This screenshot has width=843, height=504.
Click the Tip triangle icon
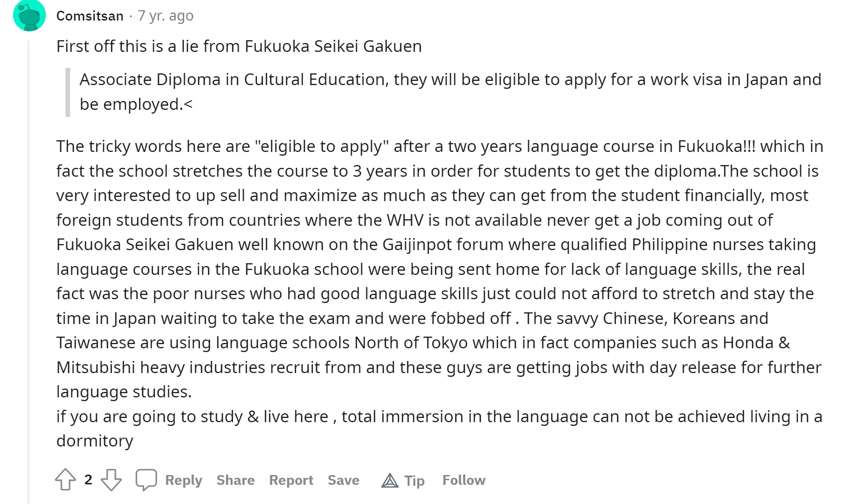(x=389, y=480)
